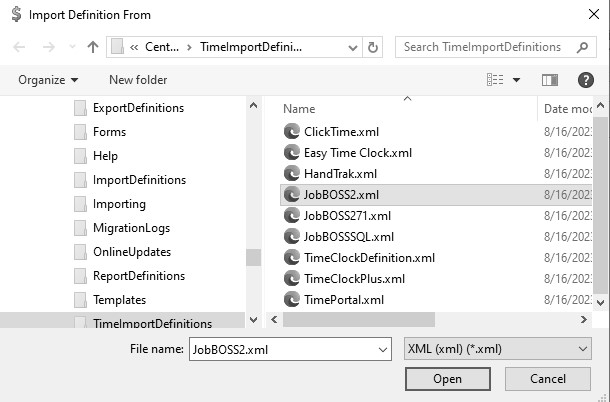Sort files by the Name column header
The image size is (610, 402).
(x=299, y=108)
